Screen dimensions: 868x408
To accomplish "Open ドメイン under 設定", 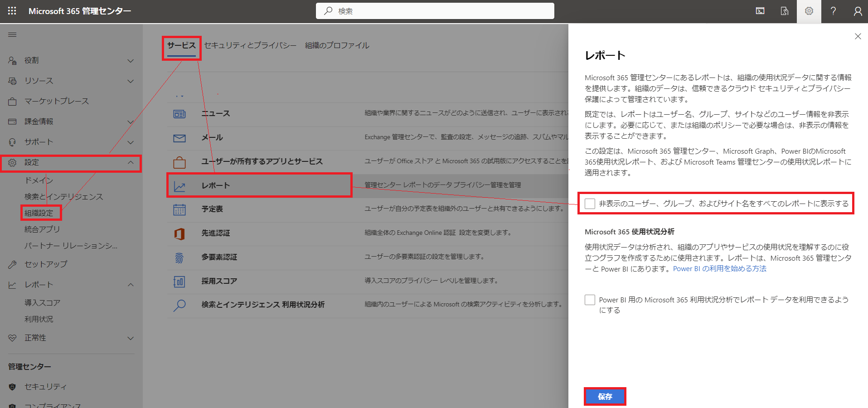I will pos(39,180).
